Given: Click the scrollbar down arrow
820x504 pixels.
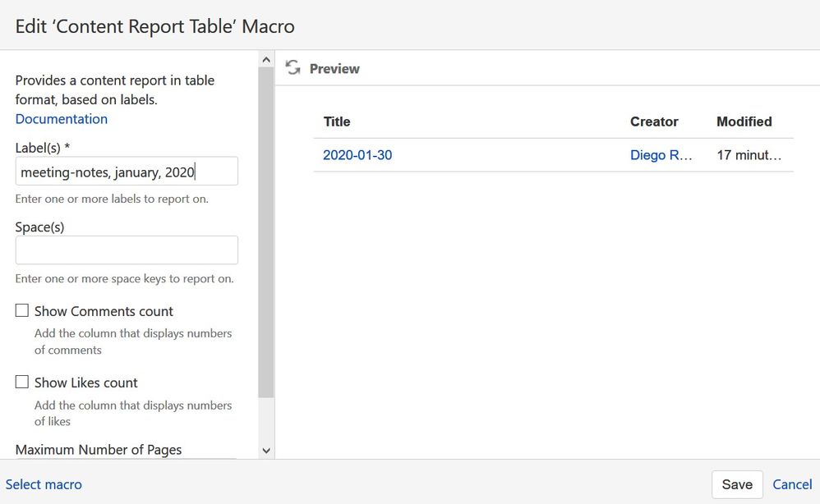Looking at the screenshot, I should coord(265,450).
